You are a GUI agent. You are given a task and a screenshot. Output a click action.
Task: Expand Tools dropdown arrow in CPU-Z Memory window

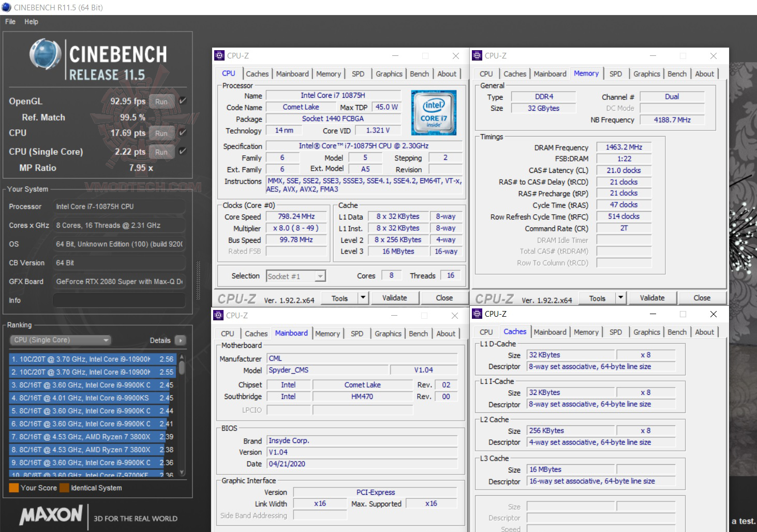pyautogui.click(x=620, y=298)
